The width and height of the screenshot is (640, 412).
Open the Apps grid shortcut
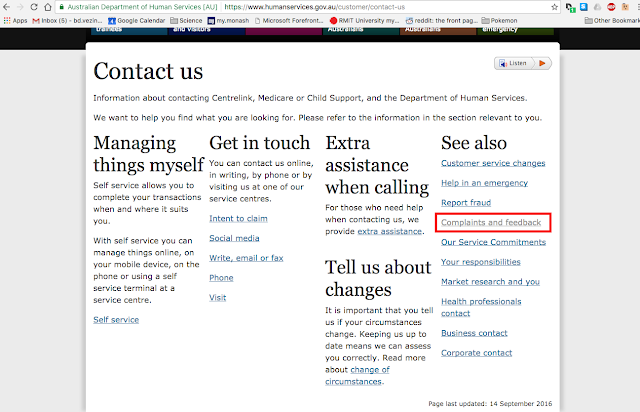click(15, 20)
